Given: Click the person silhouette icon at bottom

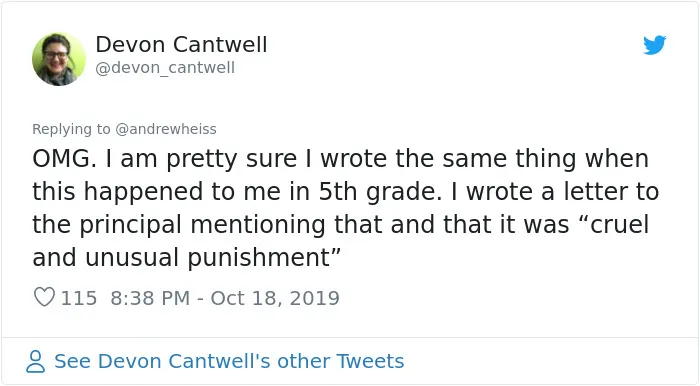Looking at the screenshot, I should [35, 361].
